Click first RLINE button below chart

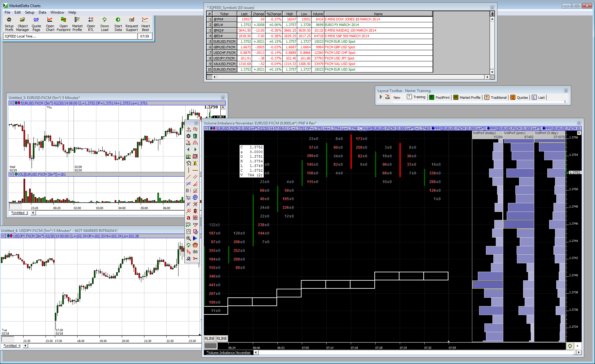coord(209,339)
